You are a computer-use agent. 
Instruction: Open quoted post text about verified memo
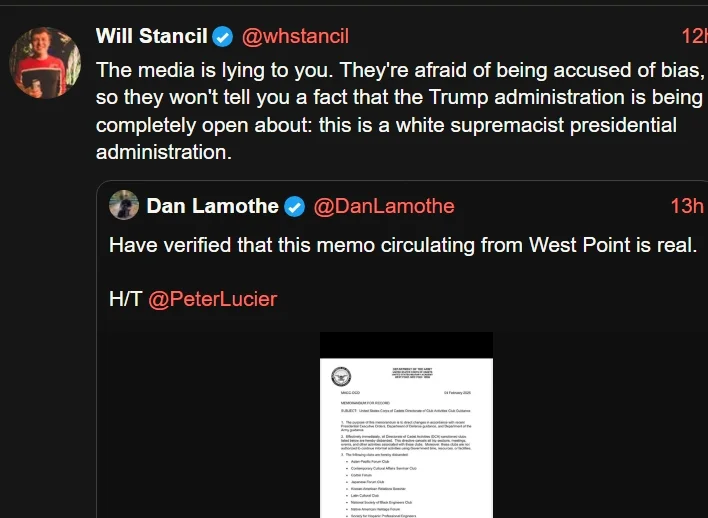(402, 245)
